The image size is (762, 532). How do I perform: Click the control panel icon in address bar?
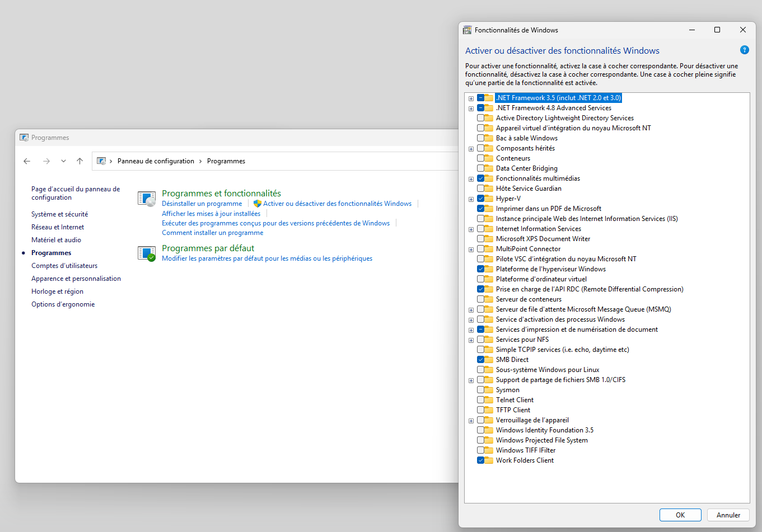coord(101,161)
